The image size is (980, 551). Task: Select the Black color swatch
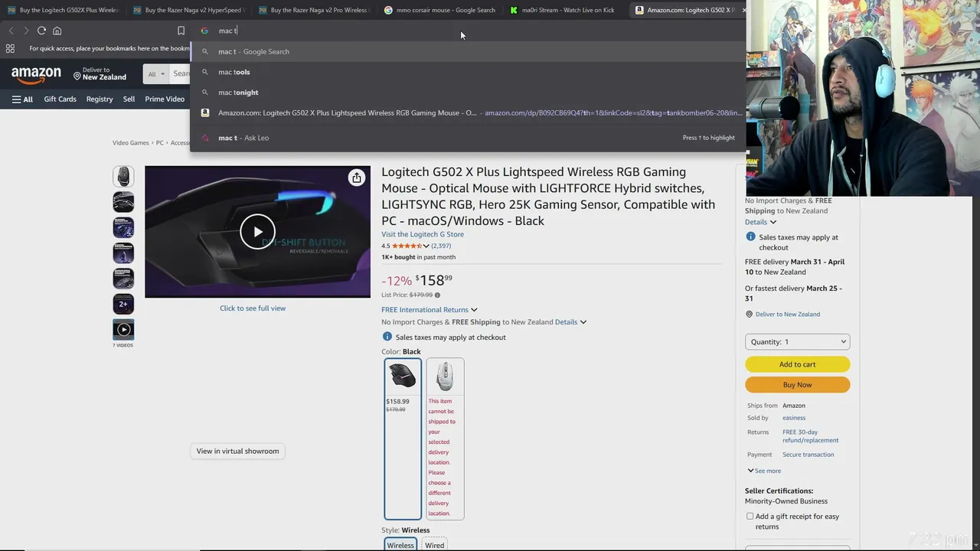click(403, 439)
